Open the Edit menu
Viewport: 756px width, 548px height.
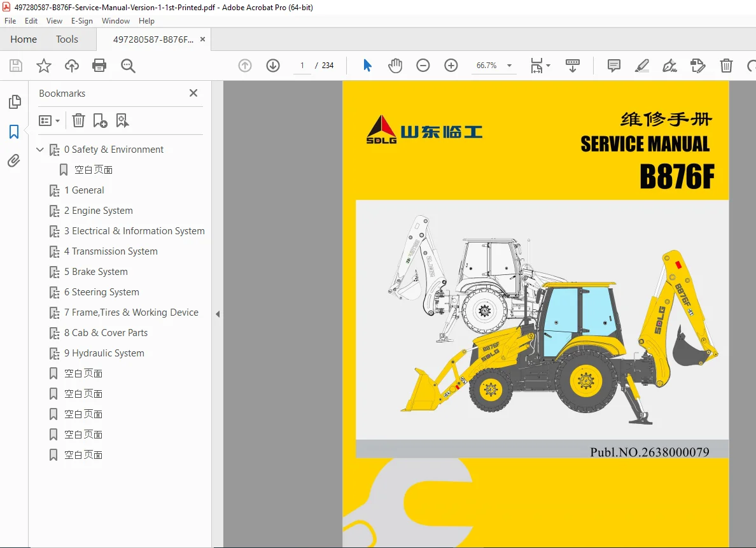(31, 21)
